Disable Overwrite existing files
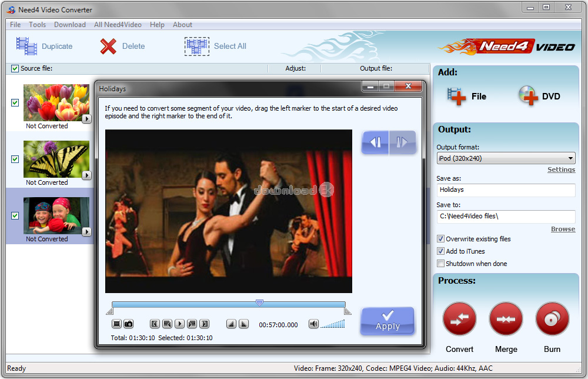The width and height of the screenshot is (588, 379). pyautogui.click(x=441, y=239)
